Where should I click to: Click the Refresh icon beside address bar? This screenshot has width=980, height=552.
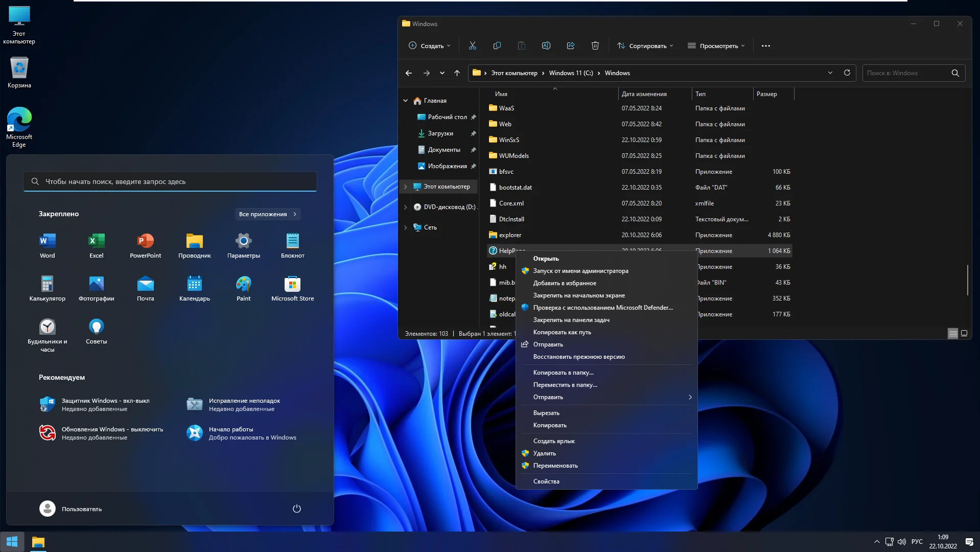847,73
